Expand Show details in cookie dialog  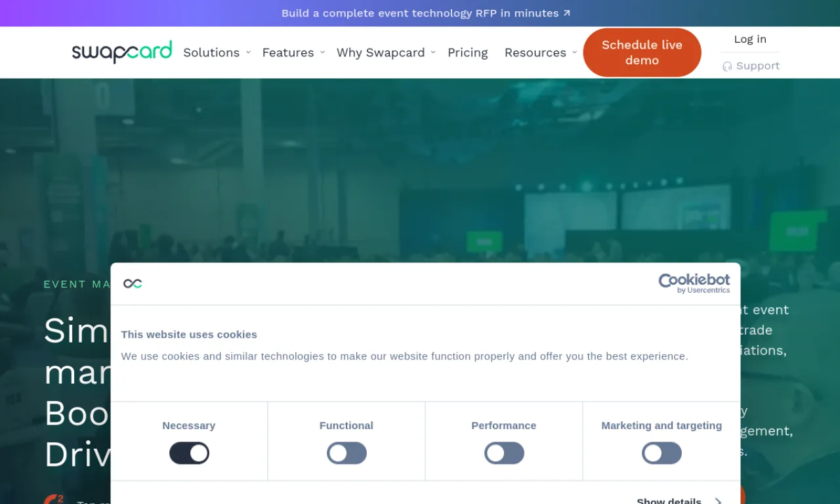click(679, 501)
